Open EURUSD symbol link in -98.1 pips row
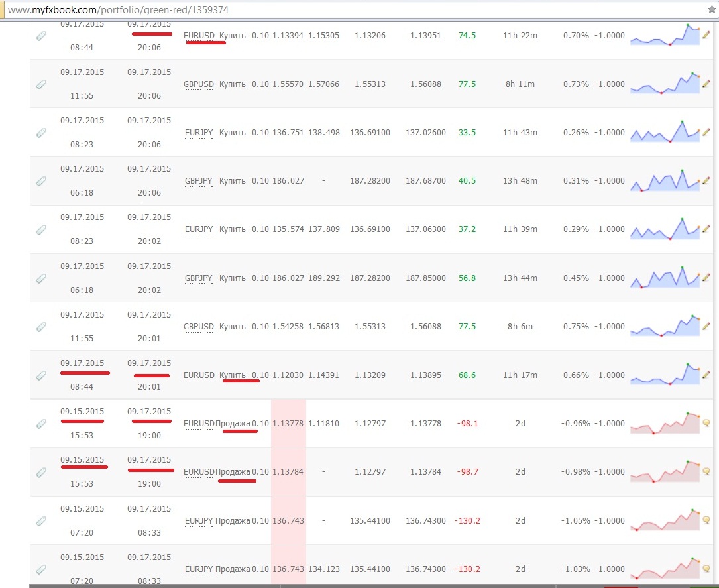 pos(199,424)
